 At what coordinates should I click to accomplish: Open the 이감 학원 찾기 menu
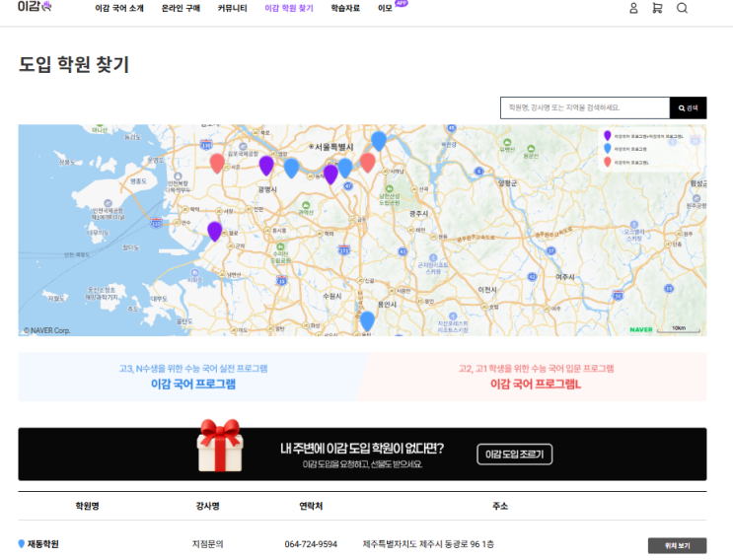coord(289,9)
